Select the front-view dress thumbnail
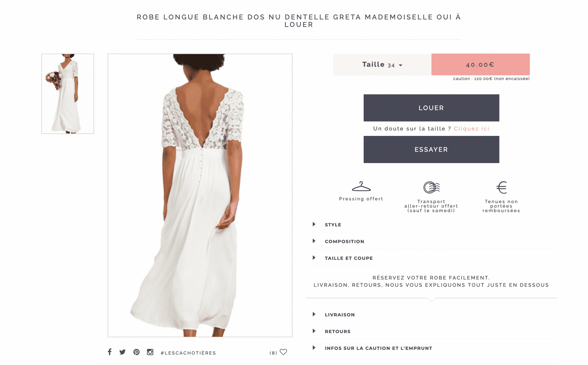 click(x=68, y=94)
